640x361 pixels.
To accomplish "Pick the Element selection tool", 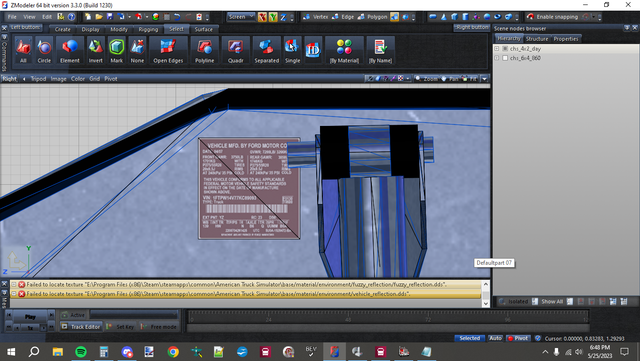I will [70, 50].
